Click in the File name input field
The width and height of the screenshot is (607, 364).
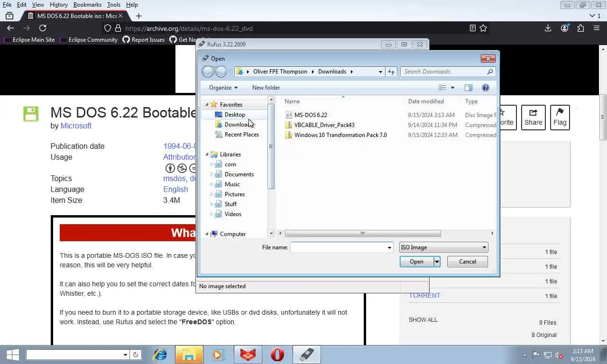338,247
